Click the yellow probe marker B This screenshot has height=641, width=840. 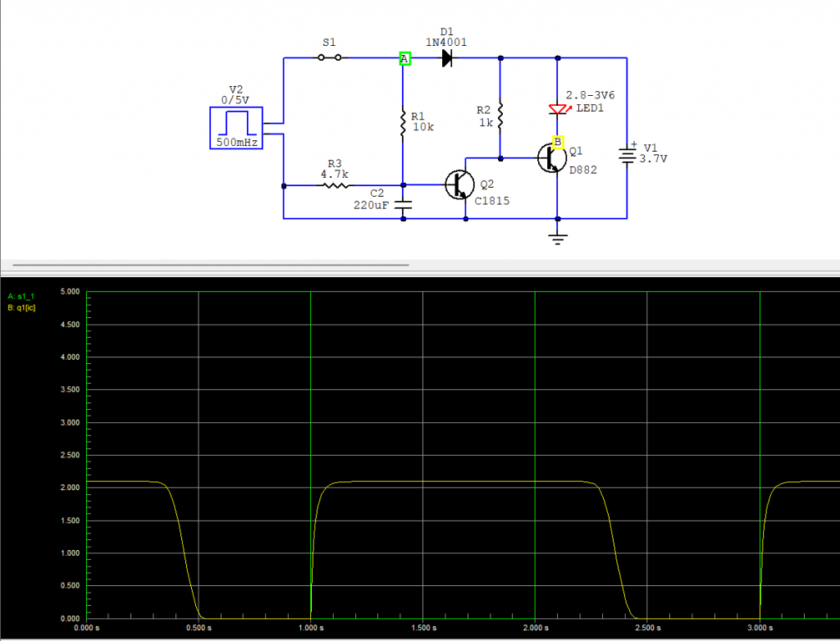point(558,142)
